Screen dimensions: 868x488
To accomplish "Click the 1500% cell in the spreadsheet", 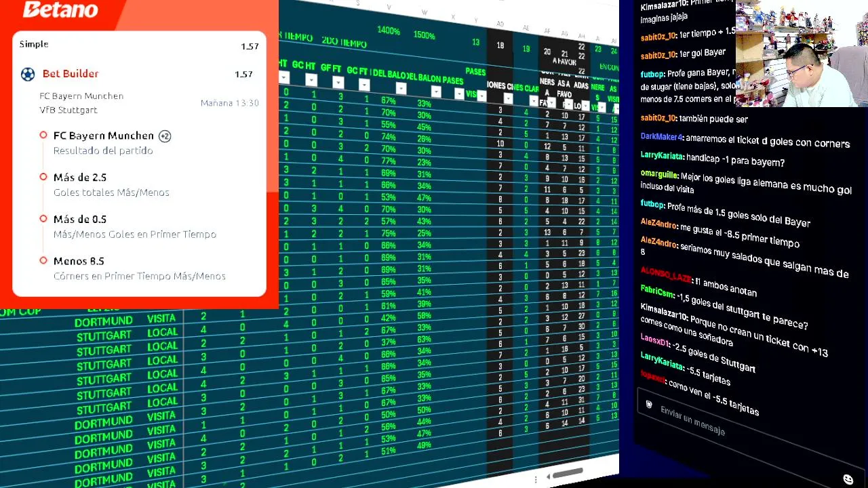I will (424, 35).
